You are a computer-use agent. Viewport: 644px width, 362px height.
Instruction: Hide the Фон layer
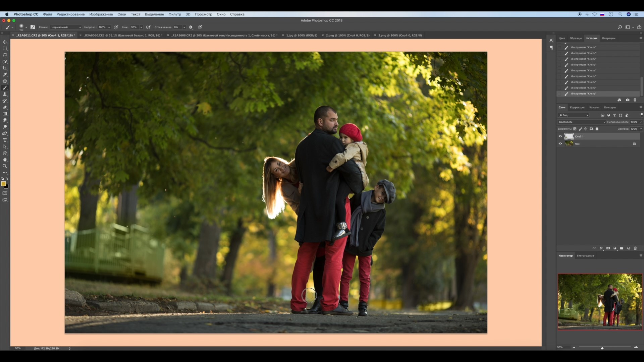(x=560, y=143)
